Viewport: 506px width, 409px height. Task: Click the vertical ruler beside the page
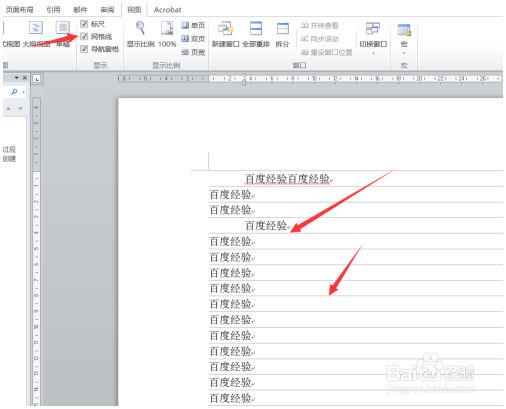click(x=36, y=252)
